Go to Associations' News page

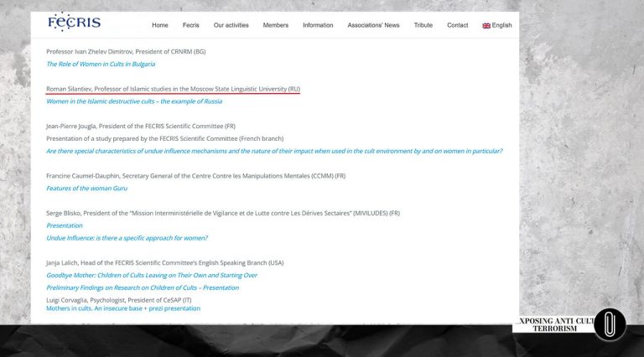point(373,25)
